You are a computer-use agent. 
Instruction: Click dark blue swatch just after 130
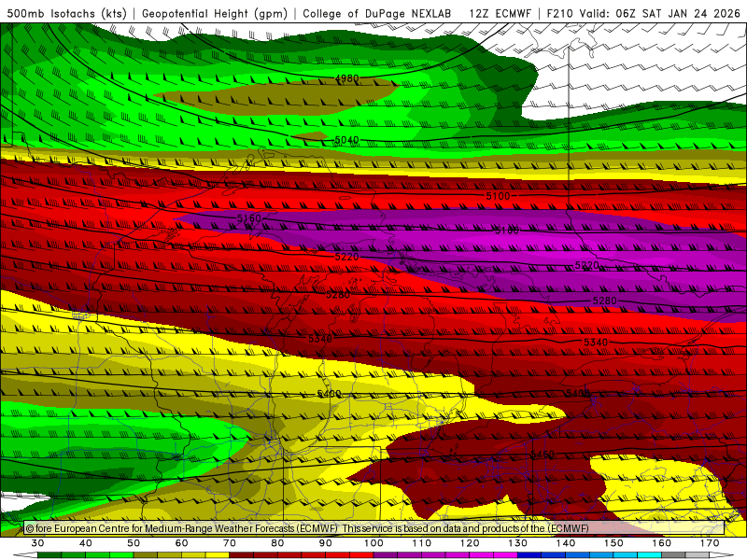[529, 555]
